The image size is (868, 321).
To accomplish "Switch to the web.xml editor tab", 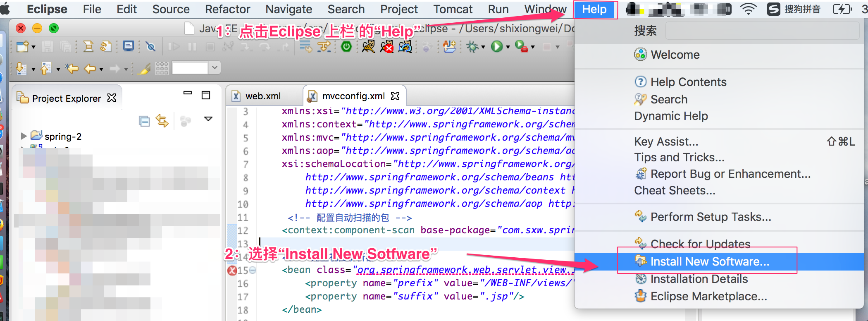I will (x=263, y=96).
